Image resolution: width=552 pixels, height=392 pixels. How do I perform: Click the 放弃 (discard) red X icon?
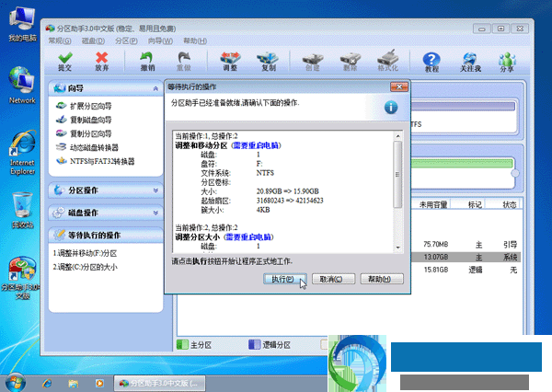coord(102,62)
